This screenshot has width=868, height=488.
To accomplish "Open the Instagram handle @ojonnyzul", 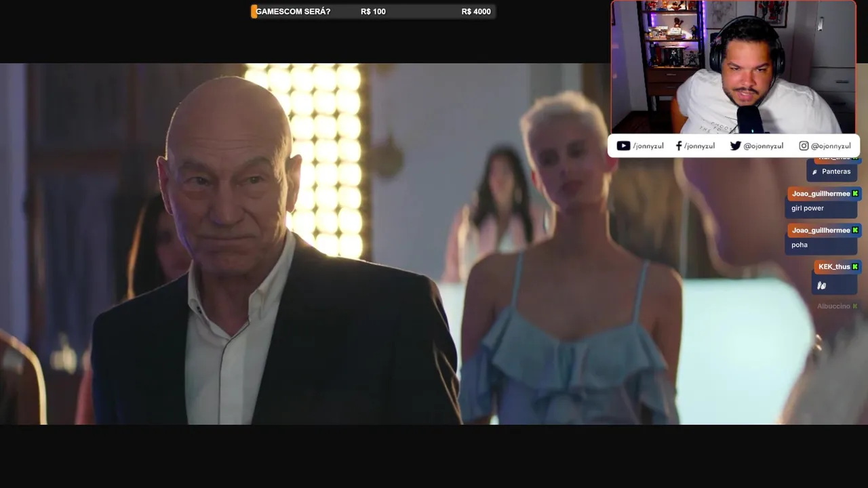I will click(x=831, y=146).
